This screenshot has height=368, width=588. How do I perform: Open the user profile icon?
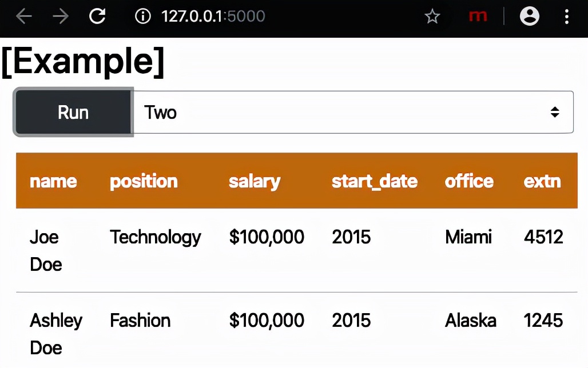point(530,17)
